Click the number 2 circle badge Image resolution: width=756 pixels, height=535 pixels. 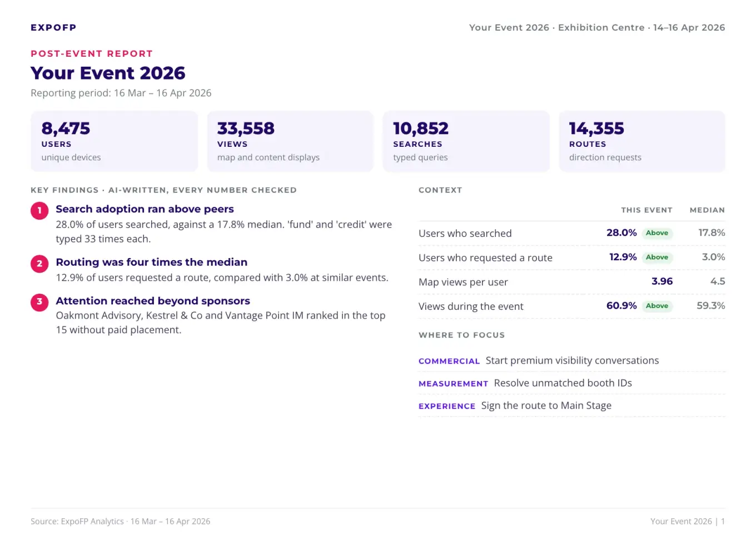[x=39, y=264]
